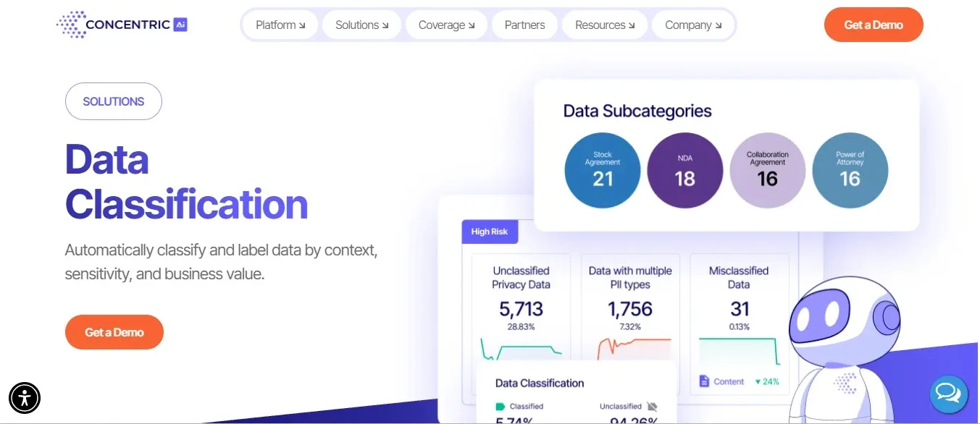Open the Resources menu
The height and width of the screenshot is (424, 980).
coord(605,25)
